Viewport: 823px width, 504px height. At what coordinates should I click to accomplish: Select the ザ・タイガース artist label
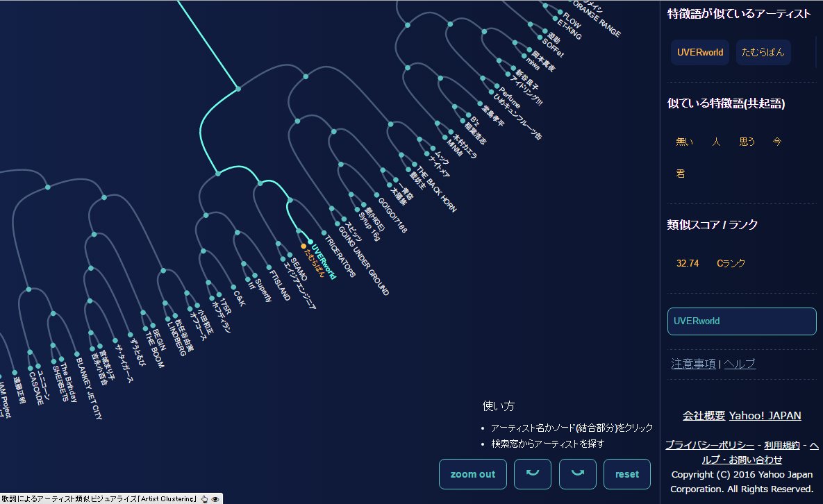(x=124, y=363)
